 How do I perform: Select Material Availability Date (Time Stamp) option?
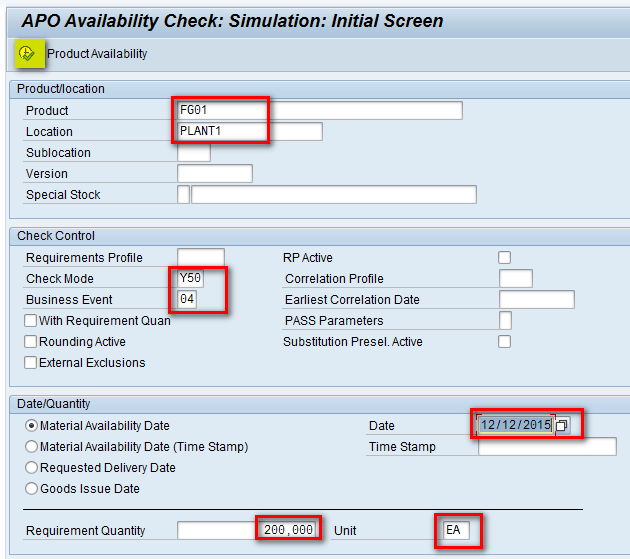click(x=31, y=446)
